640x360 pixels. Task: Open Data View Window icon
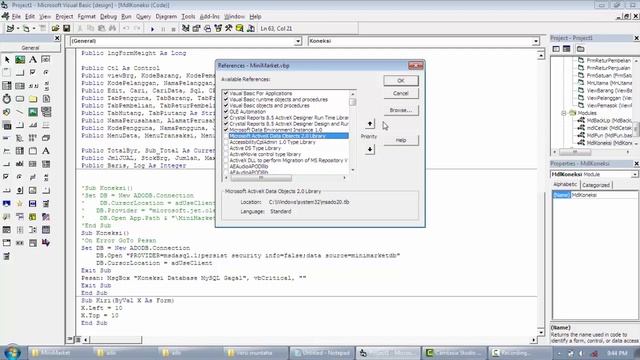click(x=240, y=29)
